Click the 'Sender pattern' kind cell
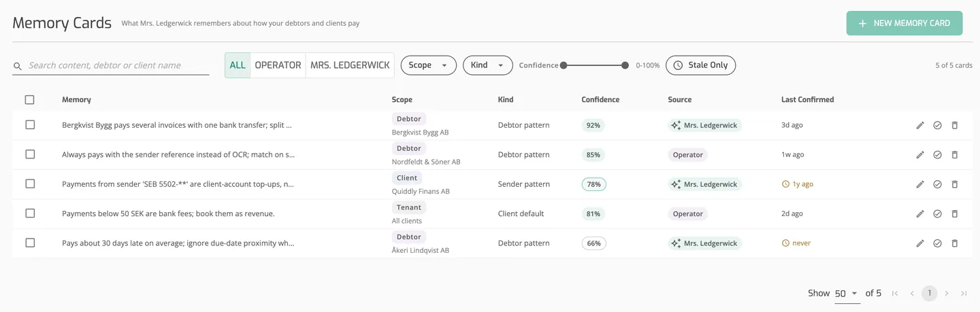This screenshot has height=312, width=980. tap(523, 184)
